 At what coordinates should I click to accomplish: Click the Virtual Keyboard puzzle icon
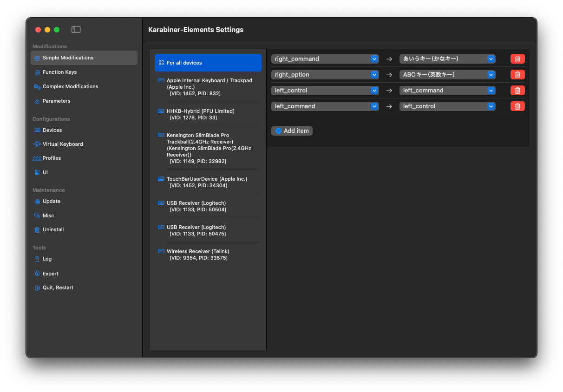click(37, 144)
